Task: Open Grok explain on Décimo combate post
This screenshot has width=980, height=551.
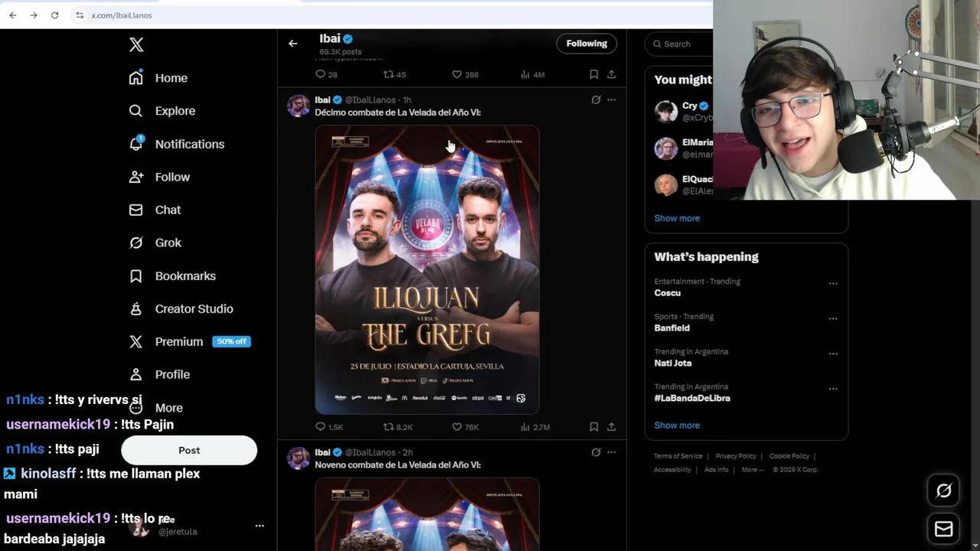Action: (x=596, y=99)
